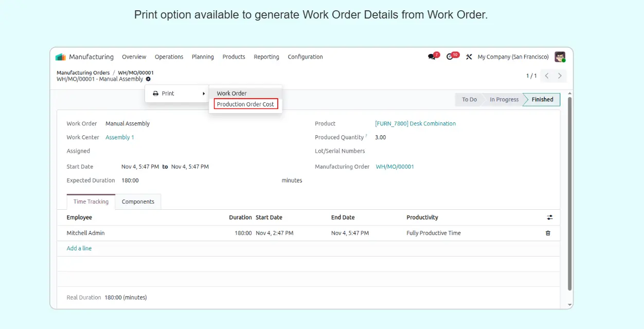The height and width of the screenshot is (329, 644).
Task: Open WH/MO/00001 manufacturing order link
Action: tap(395, 167)
